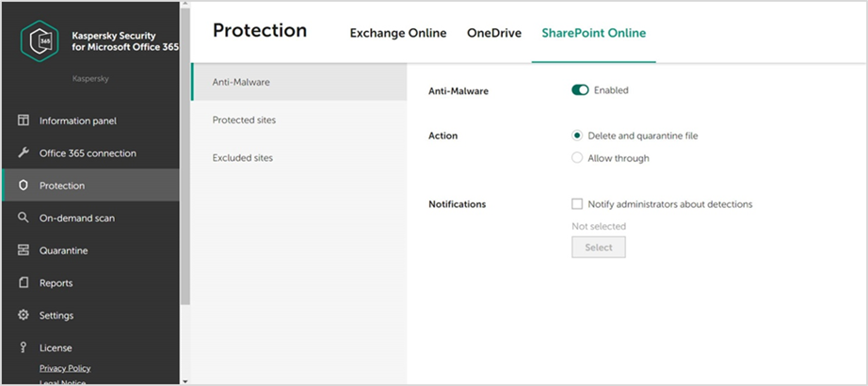Click the Office 365 connection wrench icon
868x386 pixels.
pyautogui.click(x=24, y=153)
